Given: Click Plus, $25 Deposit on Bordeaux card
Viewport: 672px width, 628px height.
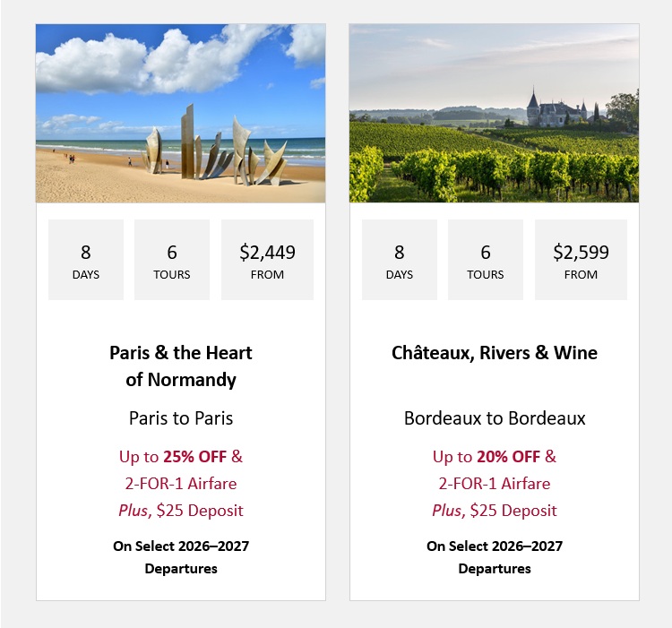Looking at the screenshot, I should [495, 511].
